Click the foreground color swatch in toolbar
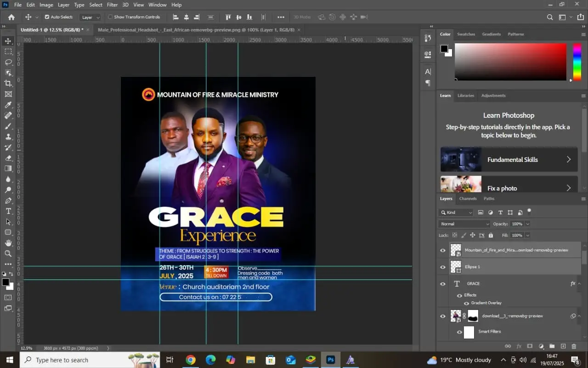The image size is (588, 368). [6, 282]
